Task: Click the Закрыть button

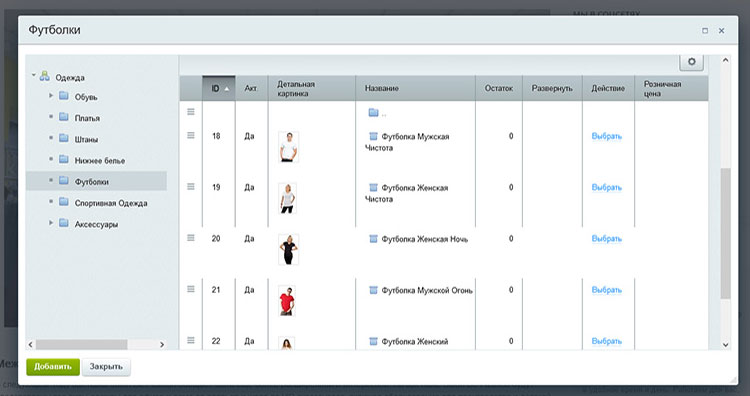Action: tap(106, 367)
